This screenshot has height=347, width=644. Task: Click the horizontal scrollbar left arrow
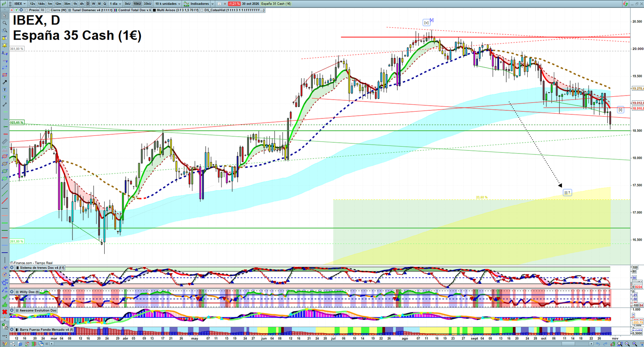coord(52,344)
